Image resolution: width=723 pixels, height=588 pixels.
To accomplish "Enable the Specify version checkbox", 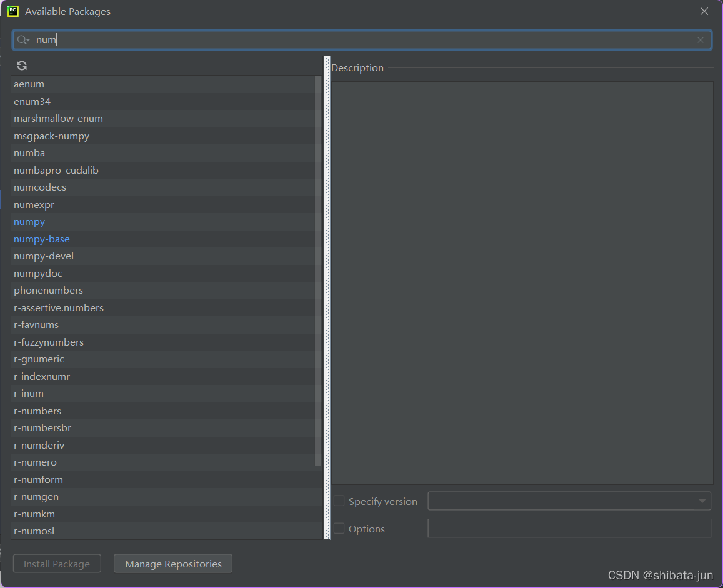I will (339, 501).
